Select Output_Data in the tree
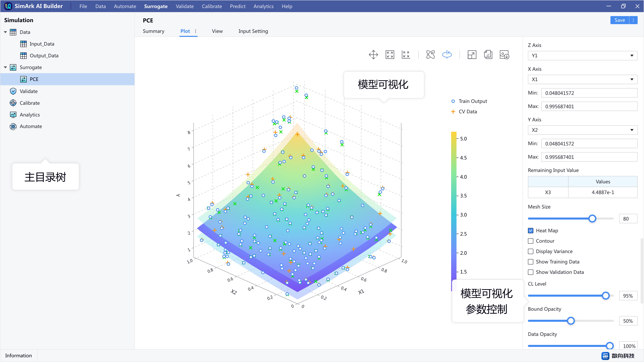644x362 pixels. (44, 55)
